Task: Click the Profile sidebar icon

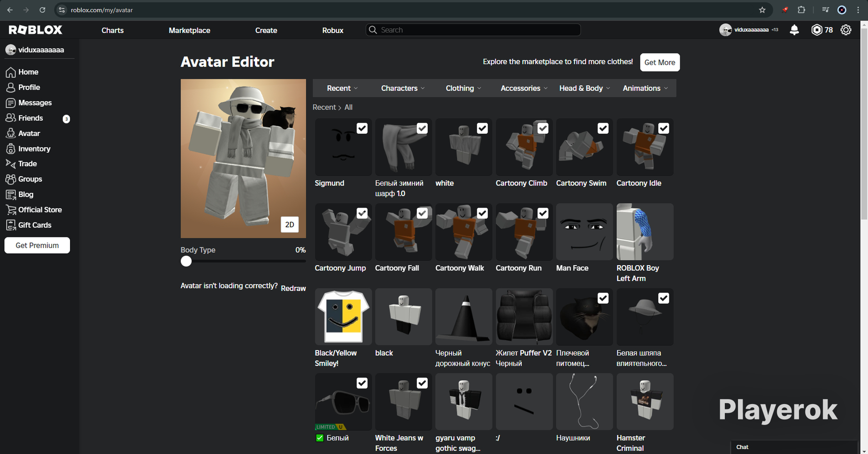Action: tap(10, 88)
